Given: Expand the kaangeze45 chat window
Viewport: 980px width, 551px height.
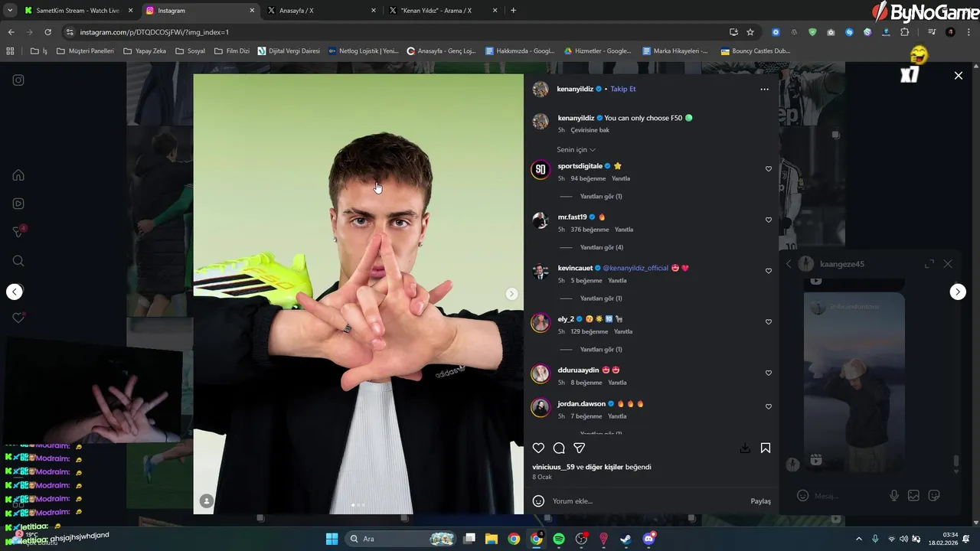Looking at the screenshot, I should point(929,264).
